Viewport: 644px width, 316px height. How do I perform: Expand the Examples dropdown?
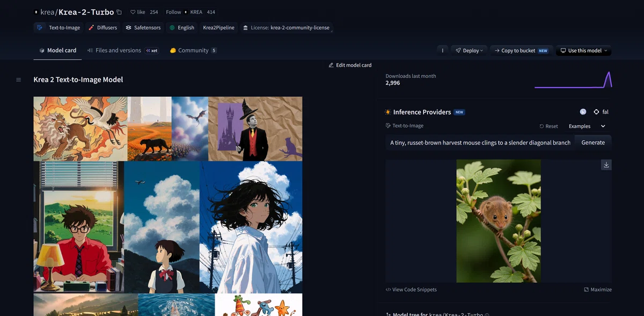pyautogui.click(x=587, y=126)
